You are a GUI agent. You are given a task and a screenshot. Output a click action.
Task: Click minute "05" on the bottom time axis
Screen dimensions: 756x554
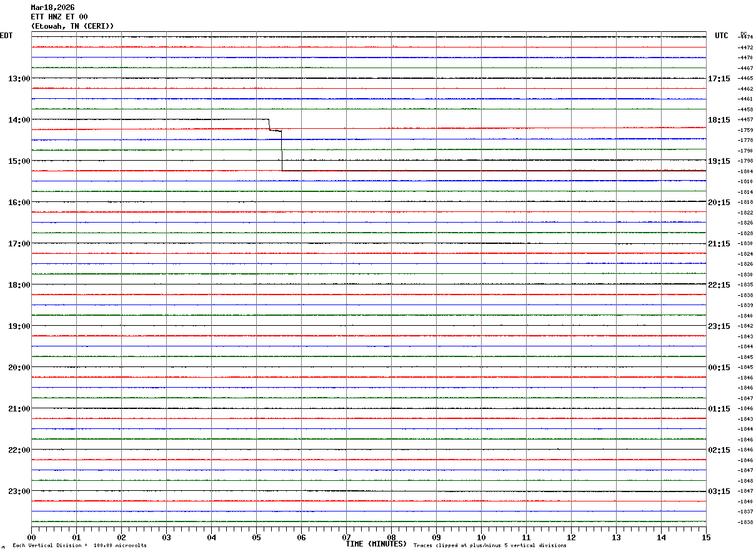pyautogui.click(x=256, y=537)
